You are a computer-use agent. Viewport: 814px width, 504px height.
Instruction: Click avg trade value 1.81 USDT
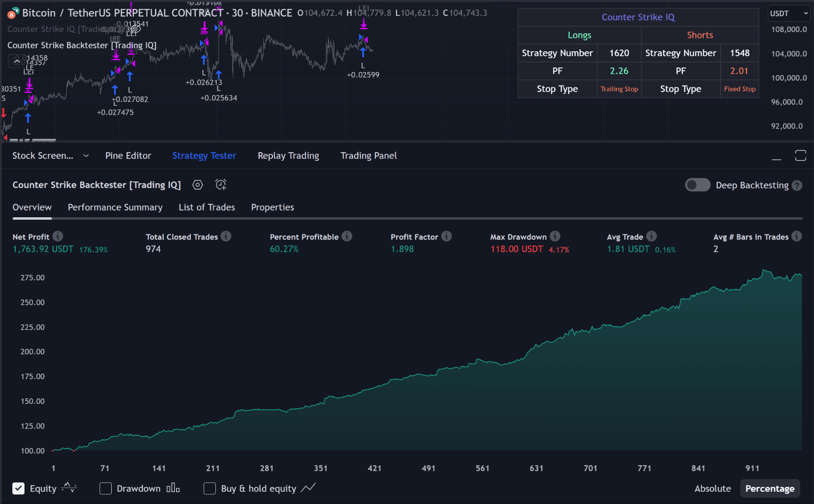tap(628, 249)
